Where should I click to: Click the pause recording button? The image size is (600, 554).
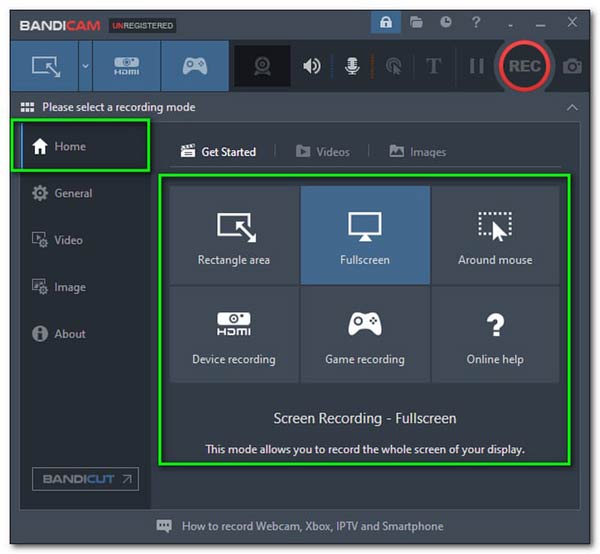pos(476,66)
